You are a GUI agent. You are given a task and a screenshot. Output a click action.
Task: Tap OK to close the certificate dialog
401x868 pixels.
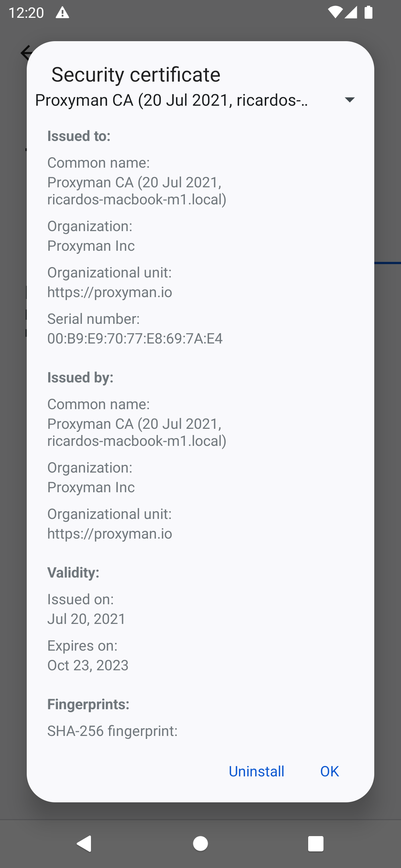tap(329, 771)
